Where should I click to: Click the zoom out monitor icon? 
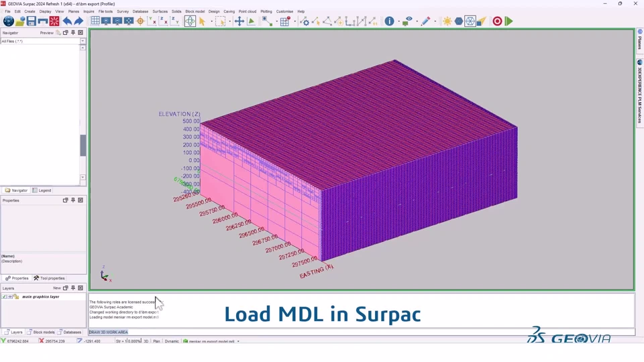[117, 21]
